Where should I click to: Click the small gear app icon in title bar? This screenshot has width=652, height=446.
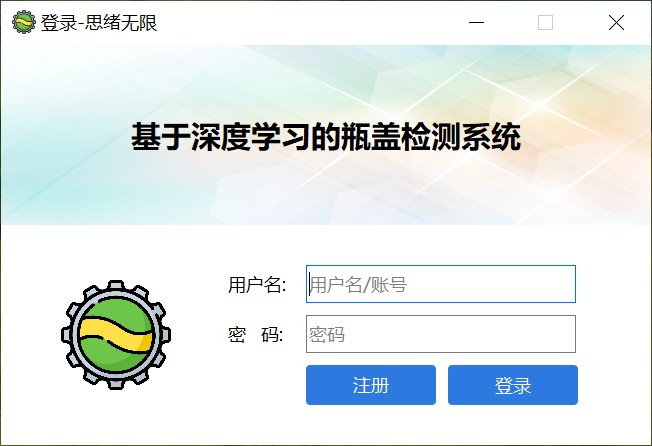24,22
